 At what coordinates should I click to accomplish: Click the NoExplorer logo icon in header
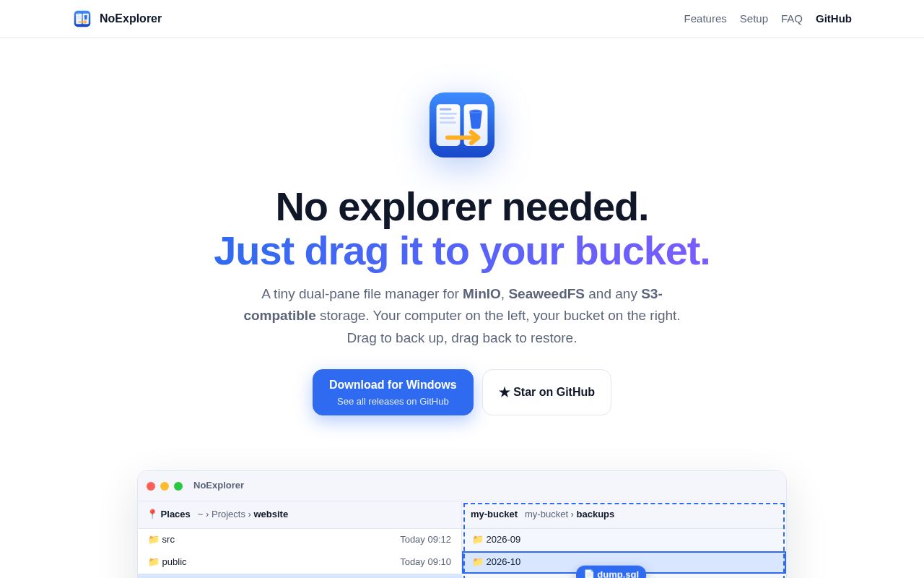tap(82, 19)
